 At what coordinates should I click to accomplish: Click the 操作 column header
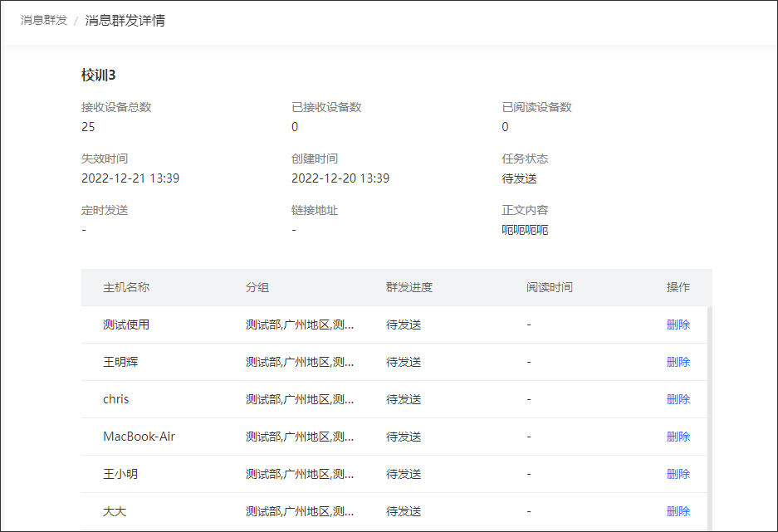(678, 287)
